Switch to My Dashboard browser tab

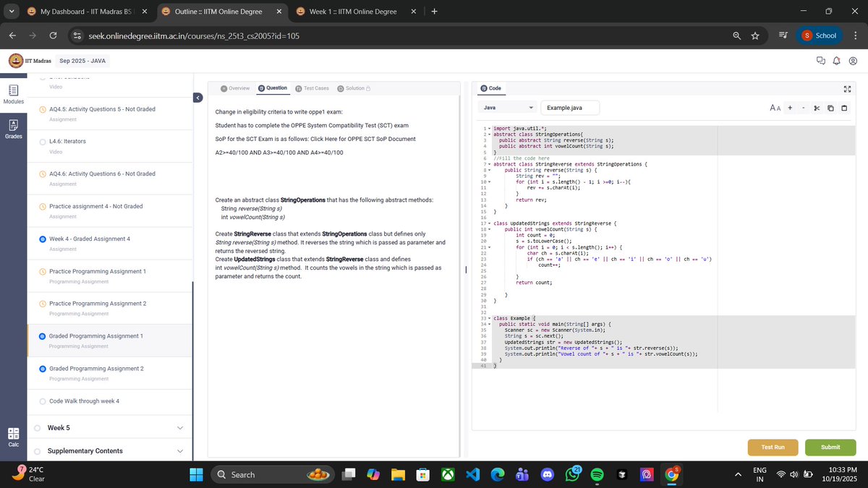tap(86, 12)
